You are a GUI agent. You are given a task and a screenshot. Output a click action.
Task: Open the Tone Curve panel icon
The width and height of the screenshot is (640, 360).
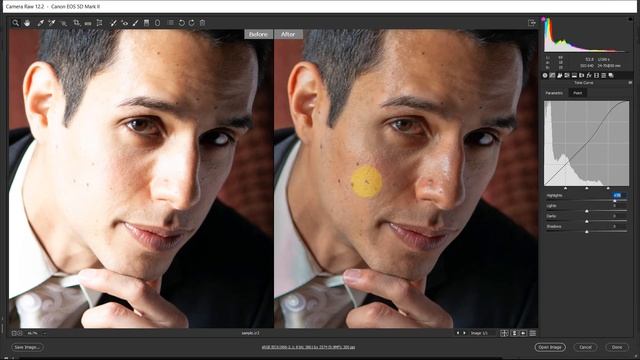(x=552, y=76)
